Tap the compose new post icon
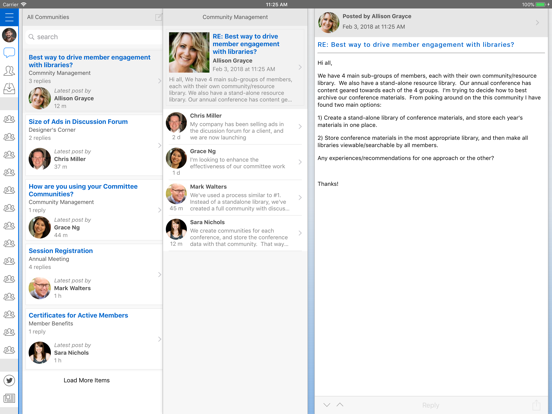Viewport: 552px width, 414px height. [158, 17]
